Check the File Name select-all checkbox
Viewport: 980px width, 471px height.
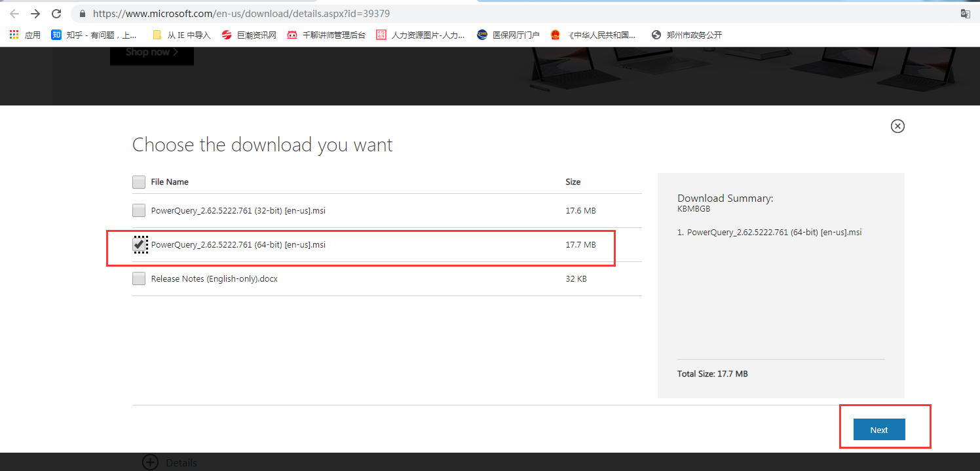pos(139,181)
